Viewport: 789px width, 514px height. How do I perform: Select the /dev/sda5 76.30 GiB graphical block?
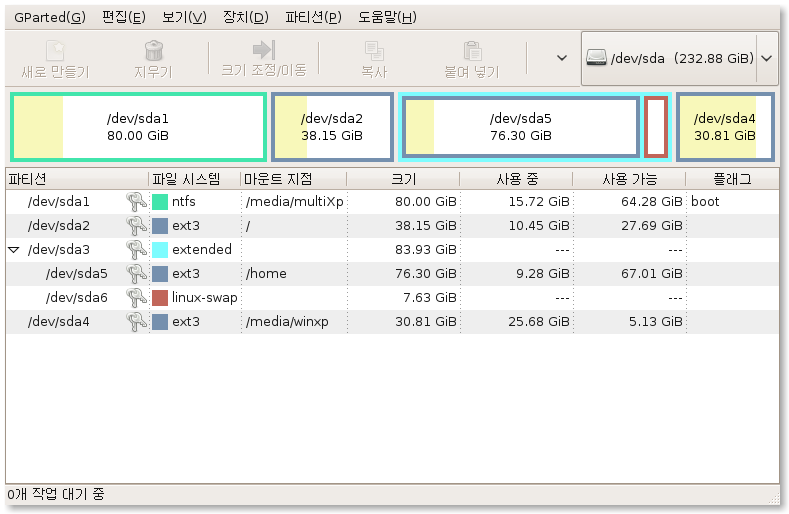tap(521, 127)
